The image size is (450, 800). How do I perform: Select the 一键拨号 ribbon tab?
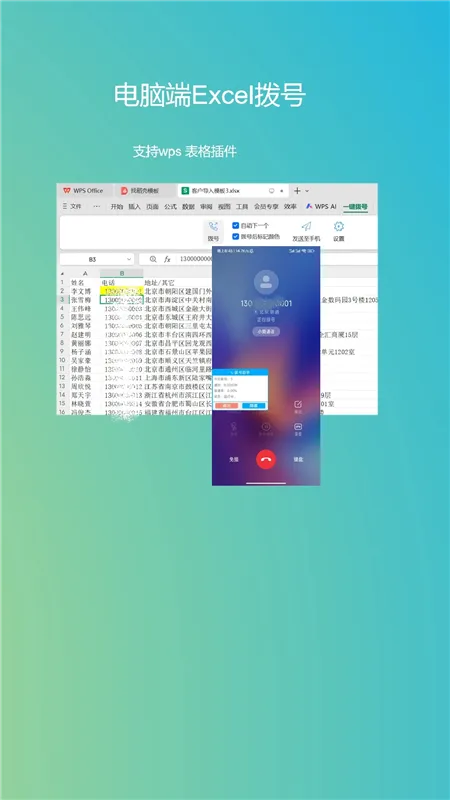click(355, 207)
